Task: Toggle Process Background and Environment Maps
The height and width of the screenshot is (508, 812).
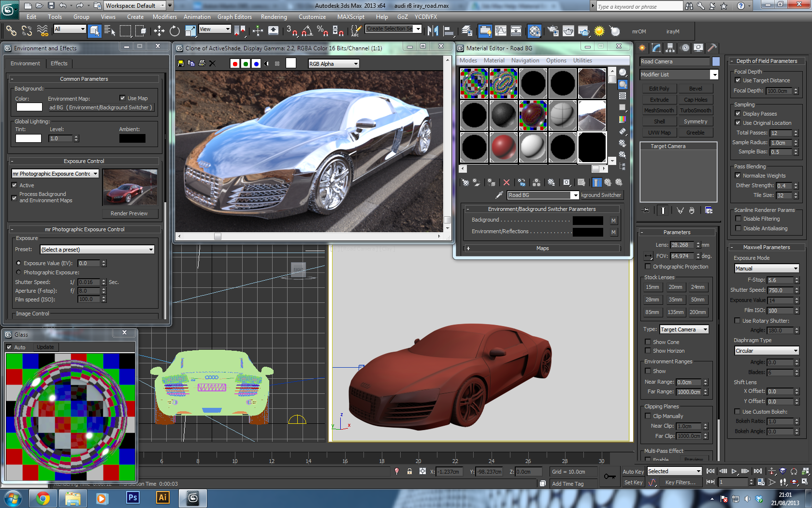Action: (14, 197)
